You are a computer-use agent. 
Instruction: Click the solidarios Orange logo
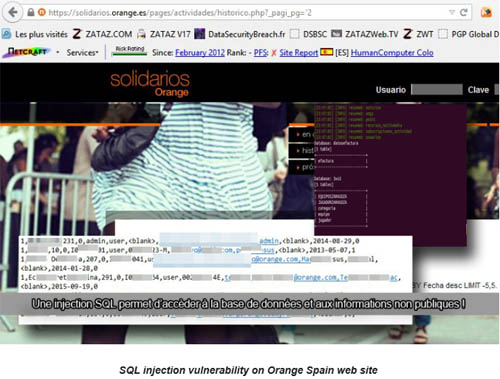[x=150, y=84]
